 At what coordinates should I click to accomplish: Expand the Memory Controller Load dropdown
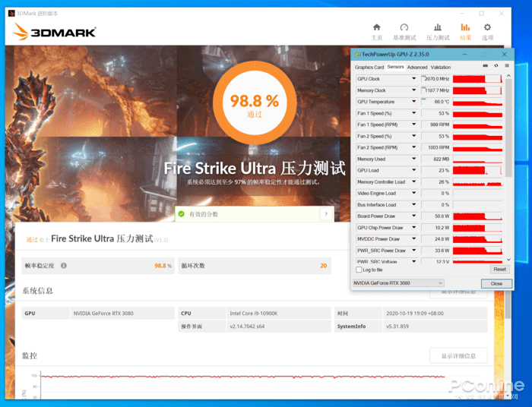coord(414,181)
